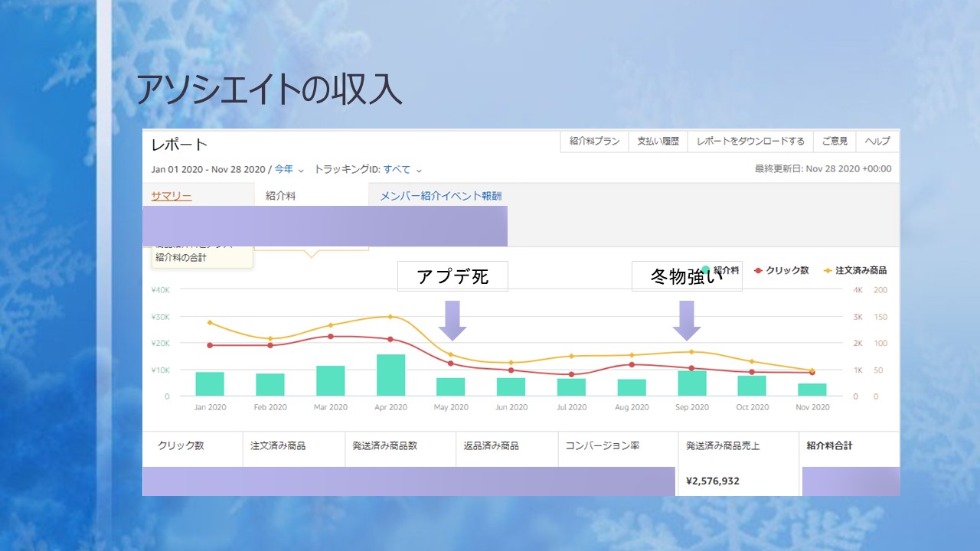Click the purple arrow under アプデ死
This screenshot has width=980, height=551.
(452, 320)
